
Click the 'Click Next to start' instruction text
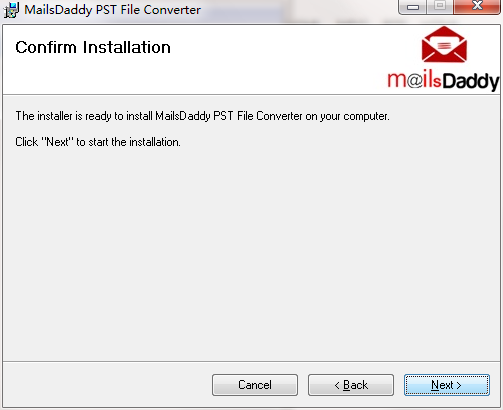[98, 142]
